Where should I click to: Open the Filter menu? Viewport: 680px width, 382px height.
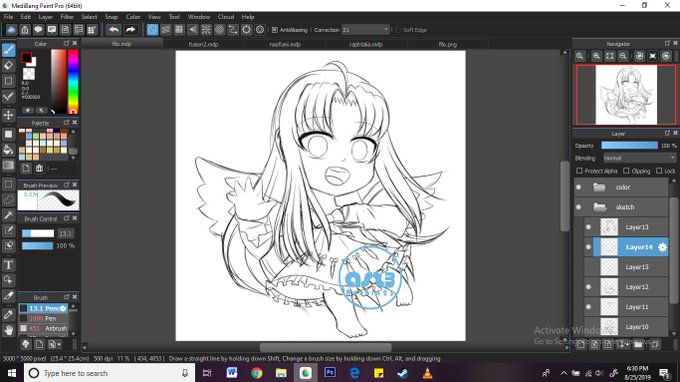coord(67,17)
